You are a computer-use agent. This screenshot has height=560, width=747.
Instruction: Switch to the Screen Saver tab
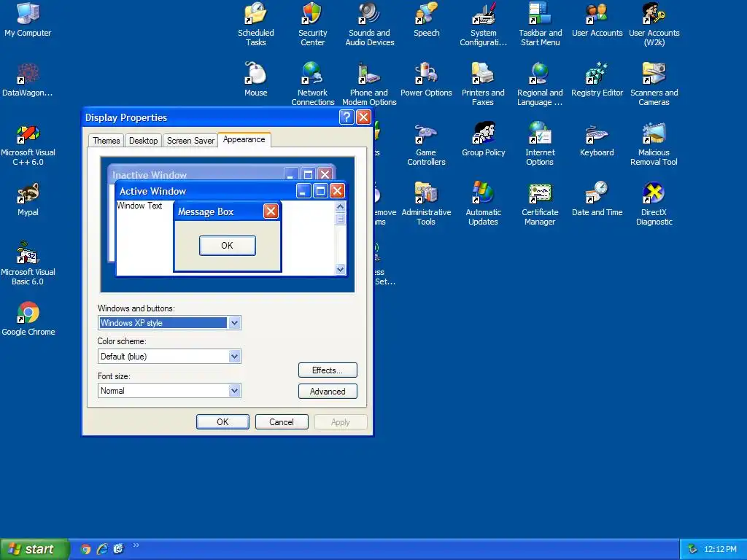click(x=190, y=141)
